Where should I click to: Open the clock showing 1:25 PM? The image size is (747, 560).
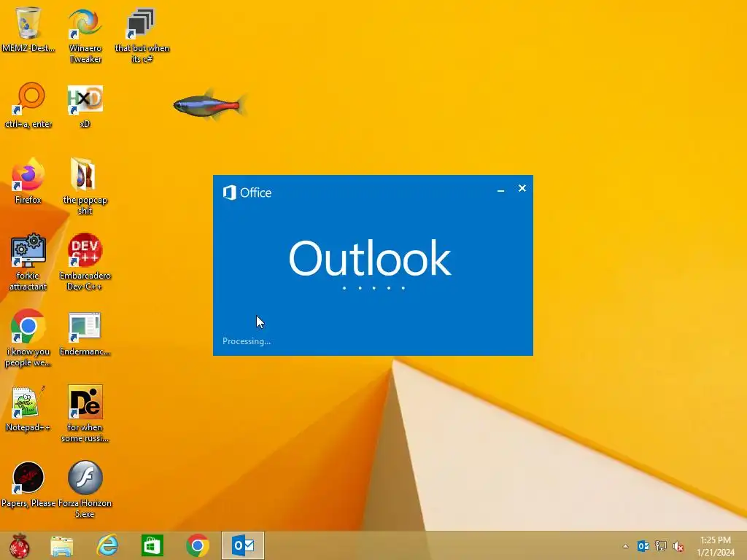click(716, 546)
